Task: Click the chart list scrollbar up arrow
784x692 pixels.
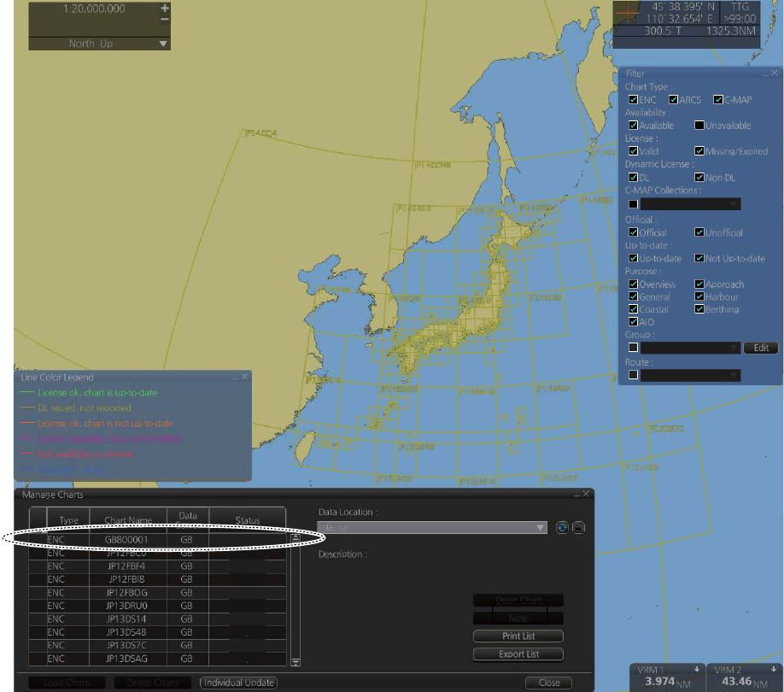Action: point(295,539)
